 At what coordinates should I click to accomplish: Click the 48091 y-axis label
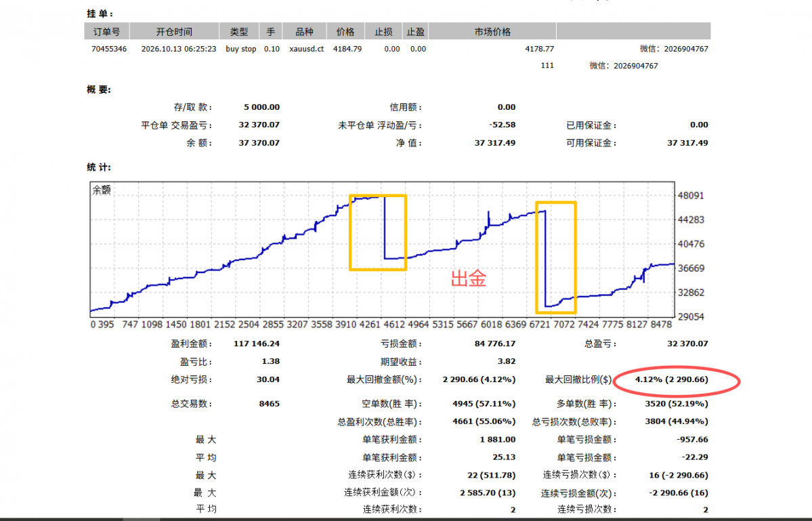coord(691,195)
